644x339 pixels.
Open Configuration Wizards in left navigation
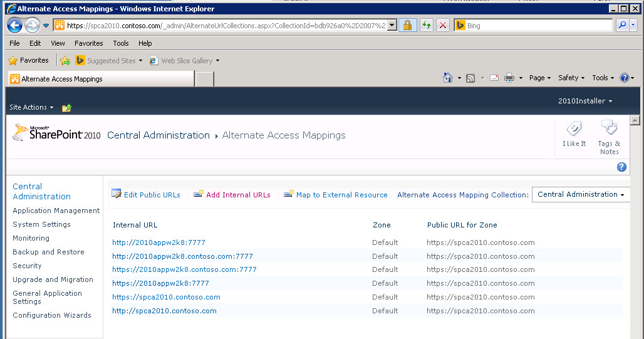(x=52, y=315)
